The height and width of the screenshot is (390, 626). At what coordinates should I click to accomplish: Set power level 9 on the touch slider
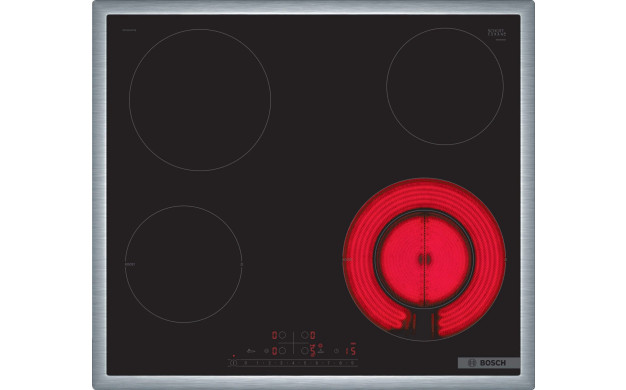pos(352,363)
